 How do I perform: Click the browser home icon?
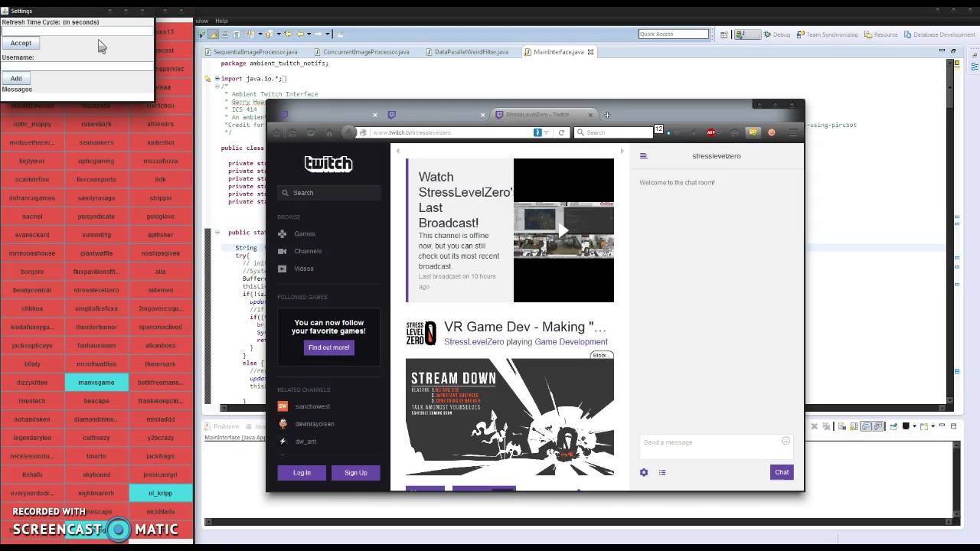coord(330,132)
